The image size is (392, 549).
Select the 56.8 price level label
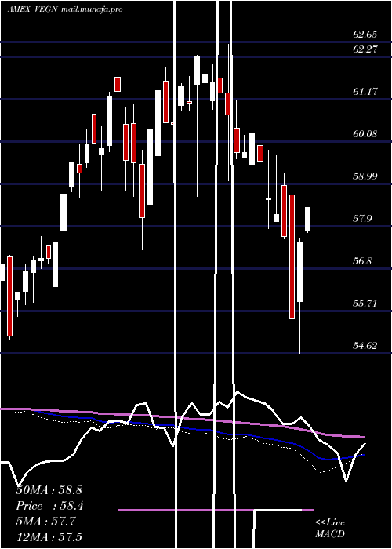tap(362, 261)
